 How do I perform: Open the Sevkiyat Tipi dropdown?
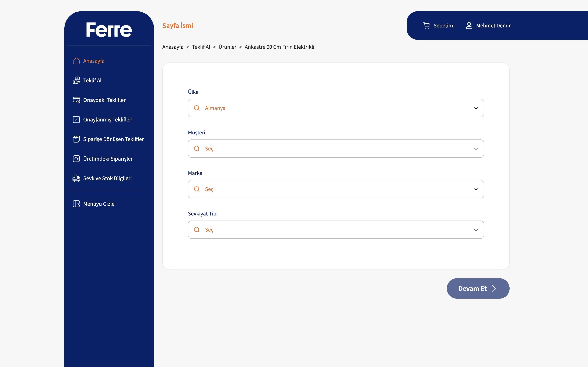pos(476,230)
